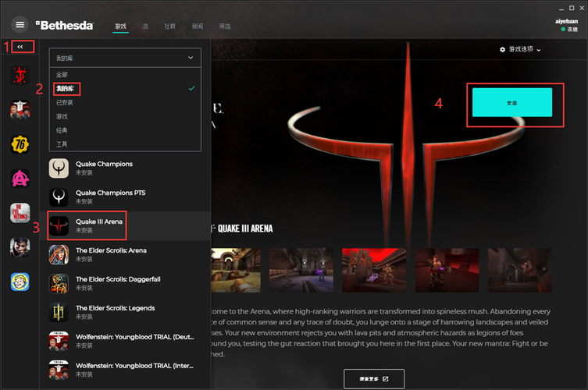
Task: Switch to the 游戏 top tab
Action: point(121,27)
